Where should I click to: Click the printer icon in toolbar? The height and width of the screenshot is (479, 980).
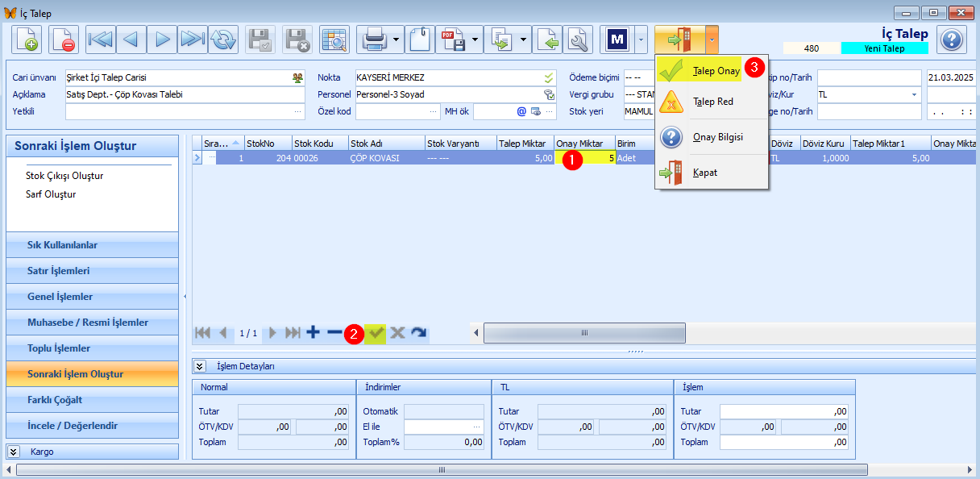374,39
